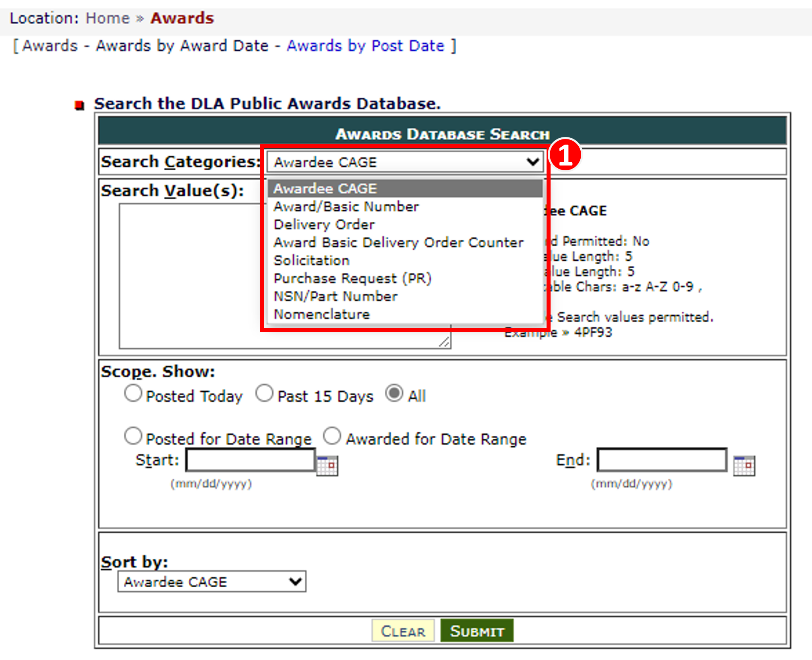This screenshot has width=812, height=660.
Task: Open the Awards by Post Date link
Action: tap(365, 46)
